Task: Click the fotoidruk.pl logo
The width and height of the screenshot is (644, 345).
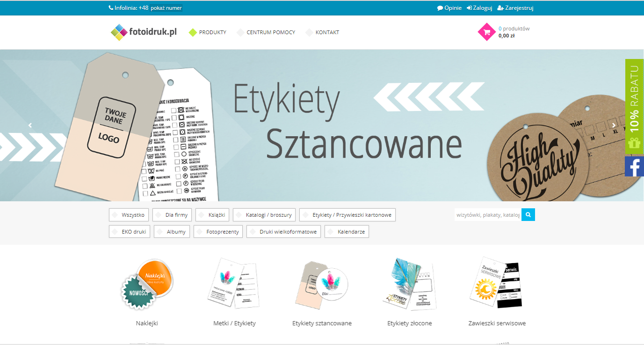Action: (144, 32)
